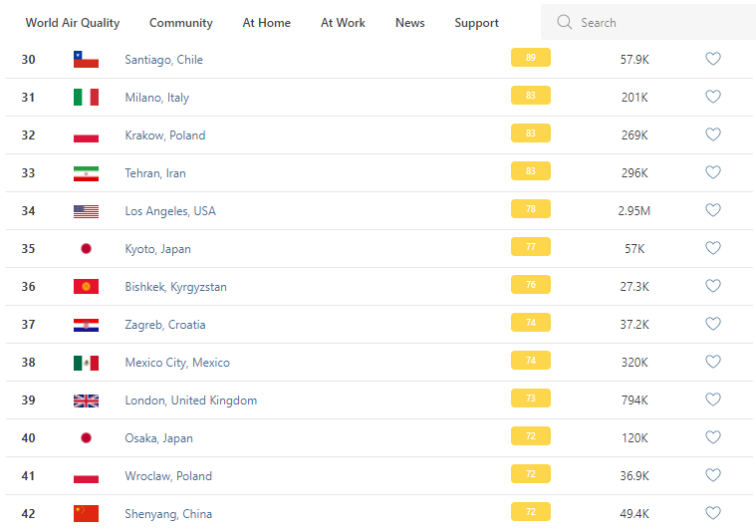Favorite Santiago, Chile with heart icon
The width and height of the screenshot is (756, 532).
tap(712, 60)
